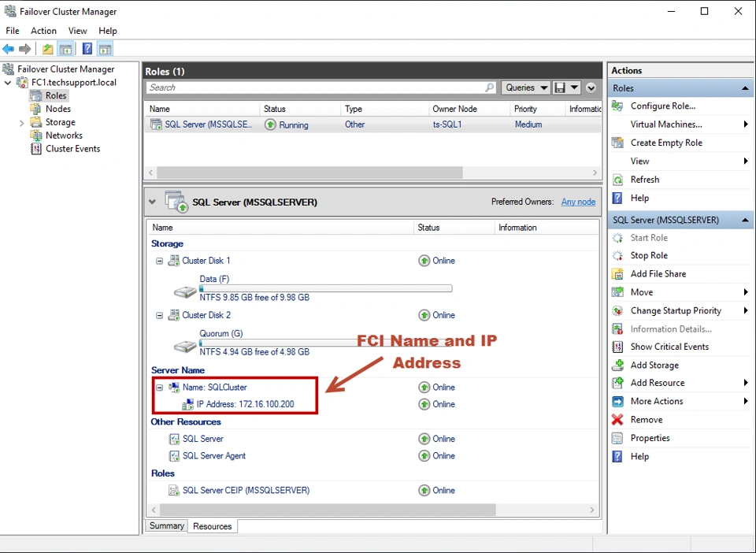Open the save query dropdown arrow
The image size is (756, 553).
pyautogui.click(x=574, y=87)
